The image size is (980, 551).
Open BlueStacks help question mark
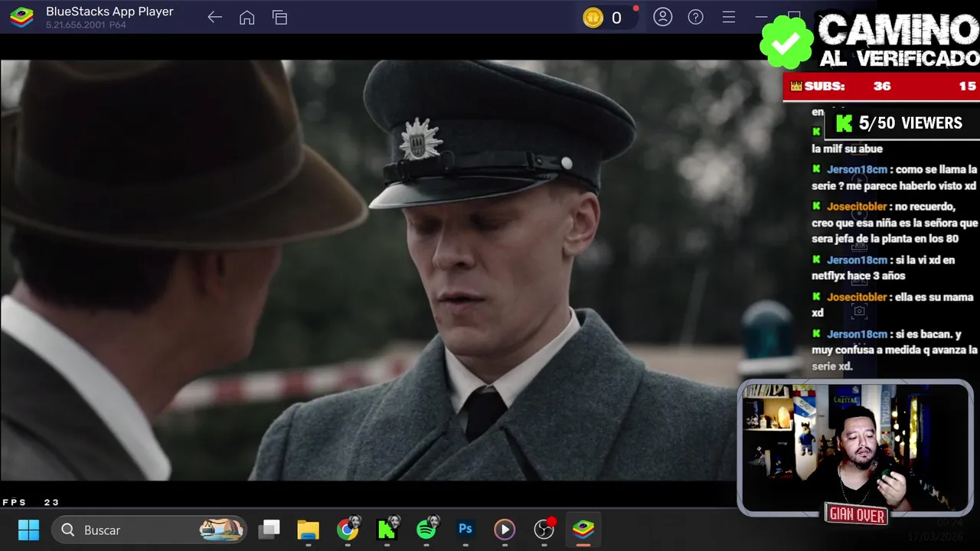point(696,17)
